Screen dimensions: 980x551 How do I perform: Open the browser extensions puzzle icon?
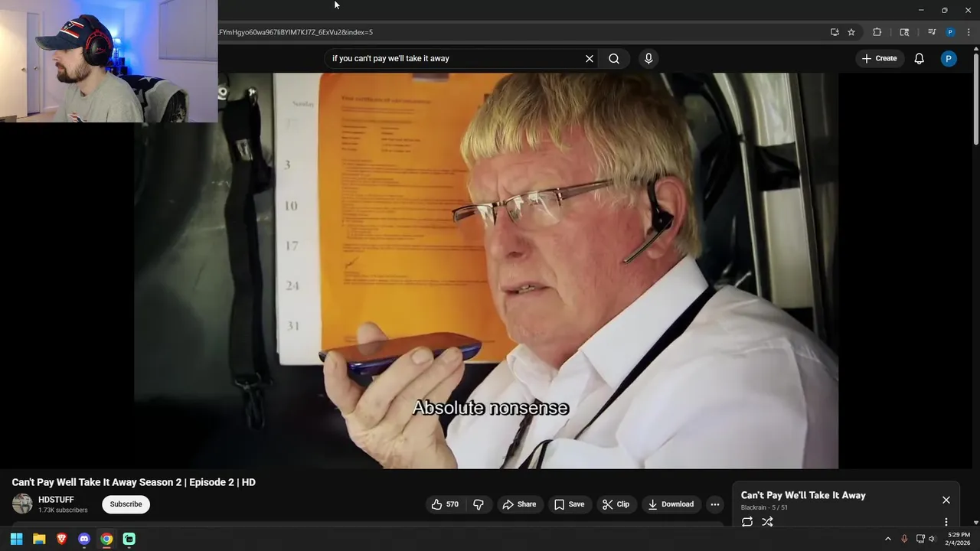[x=877, y=32]
